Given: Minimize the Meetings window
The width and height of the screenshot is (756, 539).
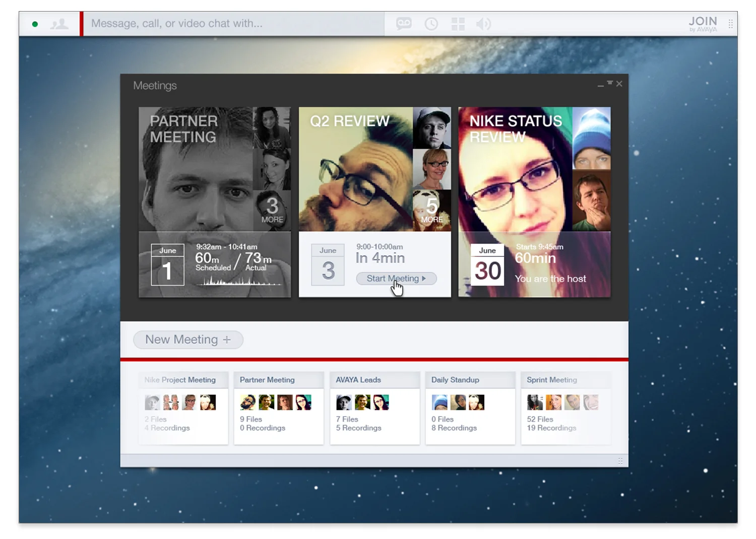Looking at the screenshot, I should (600, 85).
